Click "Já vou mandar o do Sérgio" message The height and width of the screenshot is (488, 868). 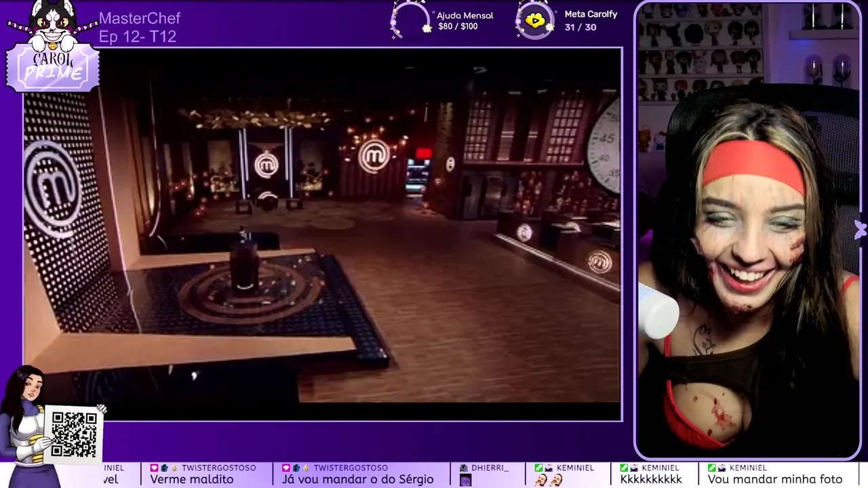[x=357, y=480]
